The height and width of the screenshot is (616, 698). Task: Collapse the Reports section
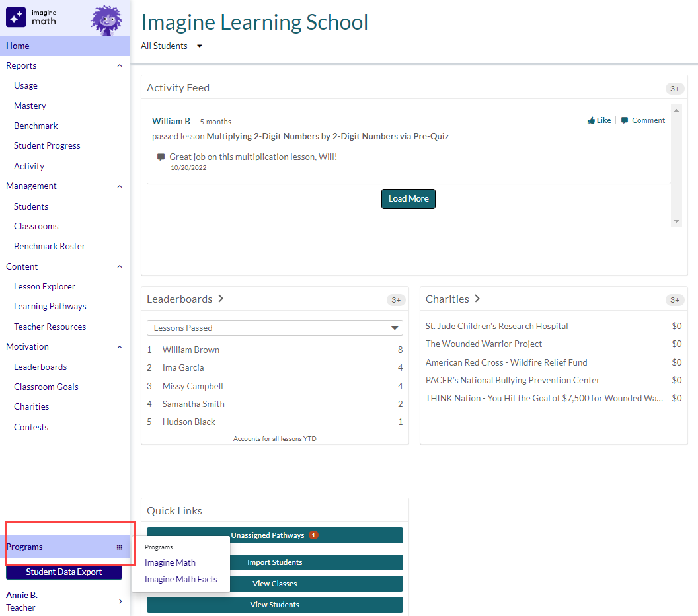[x=119, y=66]
